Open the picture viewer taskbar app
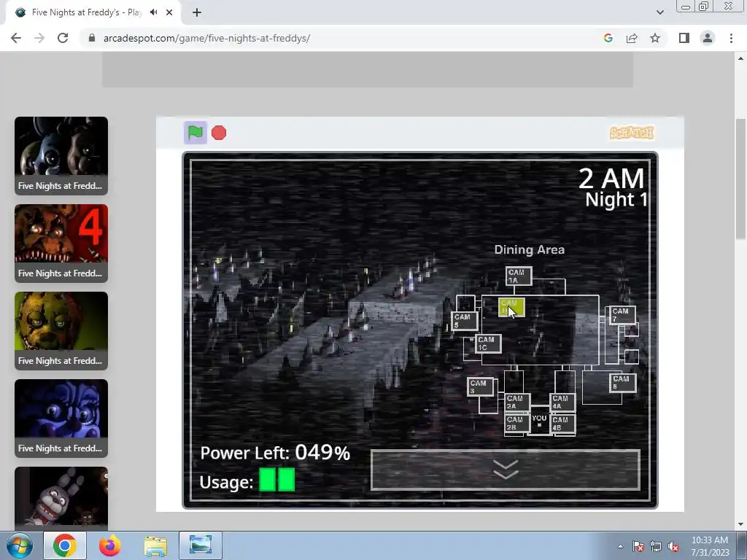This screenshot has height=560, width=747. 201,545
